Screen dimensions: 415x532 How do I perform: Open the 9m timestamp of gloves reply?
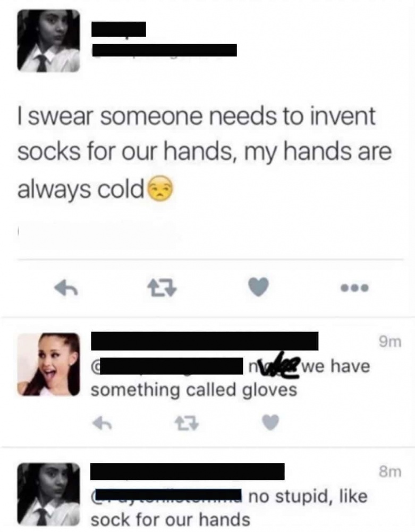coord(390,342)
